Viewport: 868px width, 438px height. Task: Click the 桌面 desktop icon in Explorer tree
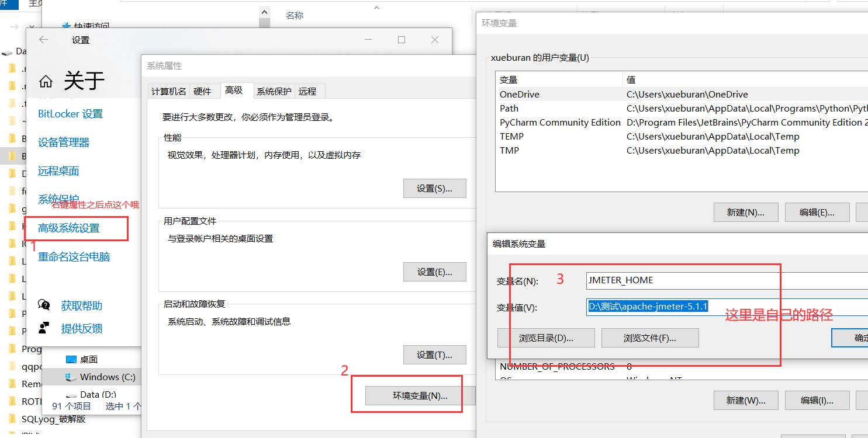71,360
